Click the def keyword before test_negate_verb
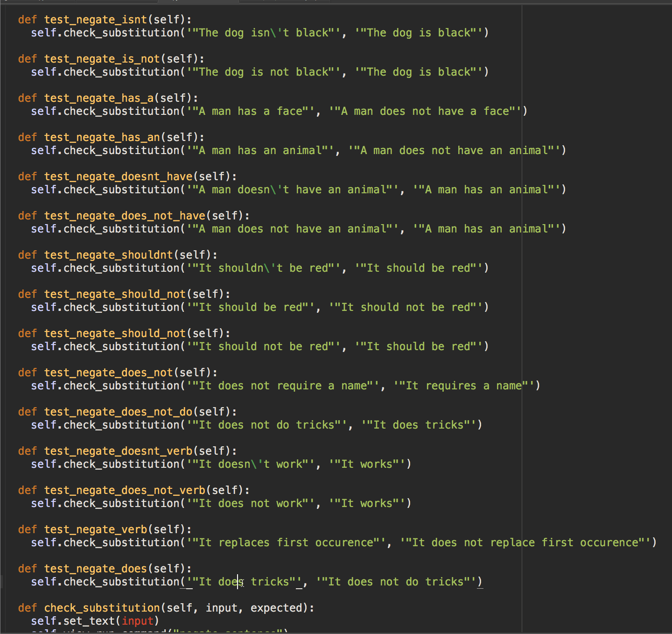Viewport: 672px width, 634px height. pos(28,529)
